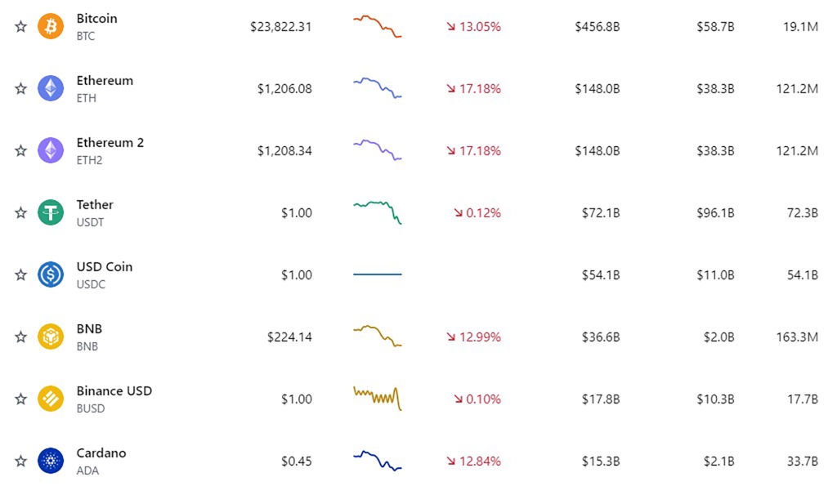Click the Tether green logo icon
Image resolution: width=837 pixels, height=504 pixels.
click(x=51, y=212)
